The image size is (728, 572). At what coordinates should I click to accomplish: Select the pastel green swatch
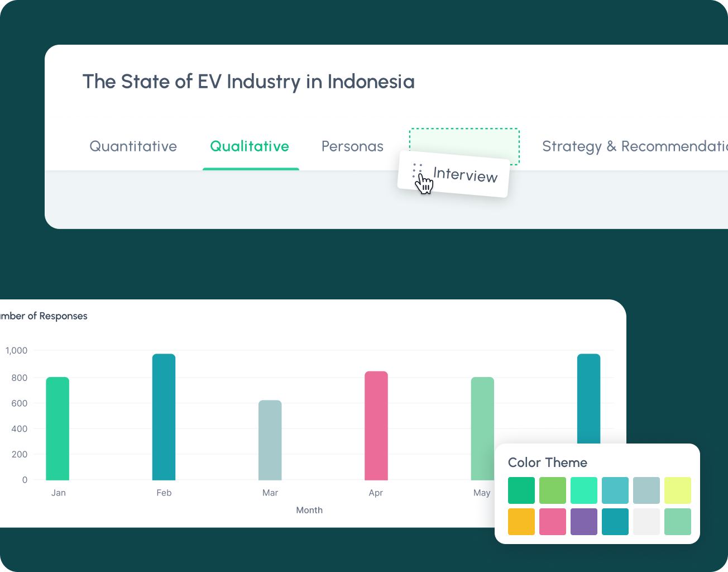pos(678,522)
